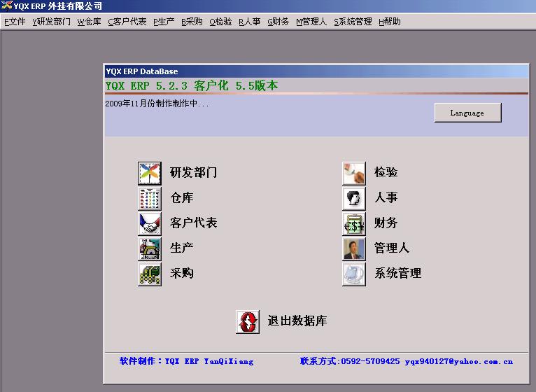Screen dimensions: 536x392
Task: Open the 检验 inspection icon
Action: click(354, 173)
